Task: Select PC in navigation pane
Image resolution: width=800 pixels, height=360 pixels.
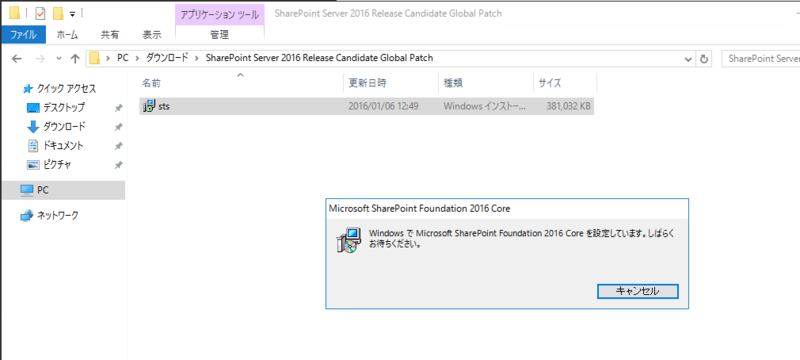Action: (x=62, y=190)
